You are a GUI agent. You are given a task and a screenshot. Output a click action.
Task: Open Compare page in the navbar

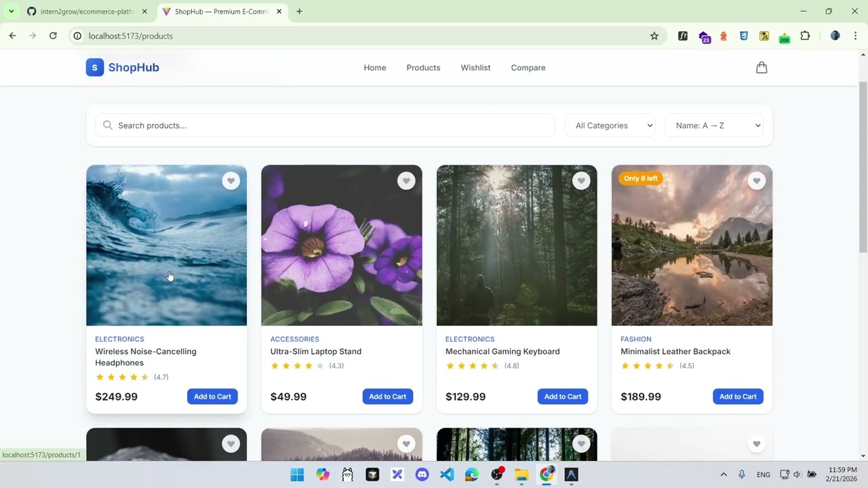pyautogui.click(x=528, y=68)
